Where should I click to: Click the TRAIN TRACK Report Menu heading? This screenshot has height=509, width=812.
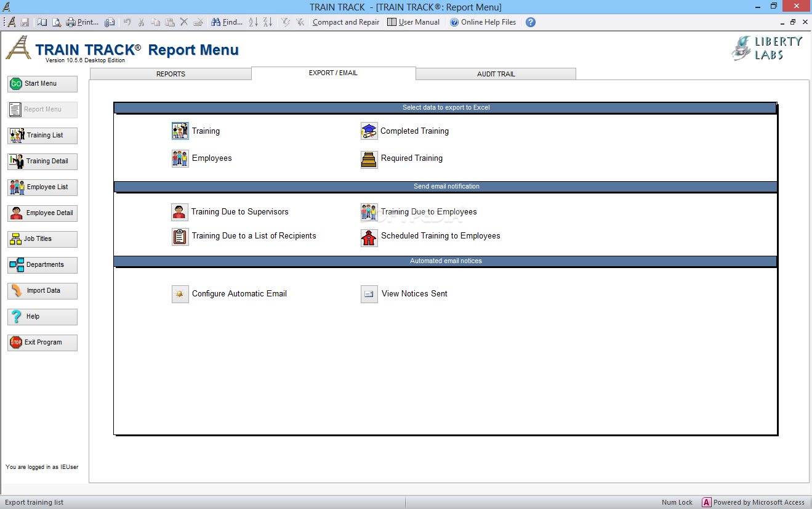[x=137, y=50]
